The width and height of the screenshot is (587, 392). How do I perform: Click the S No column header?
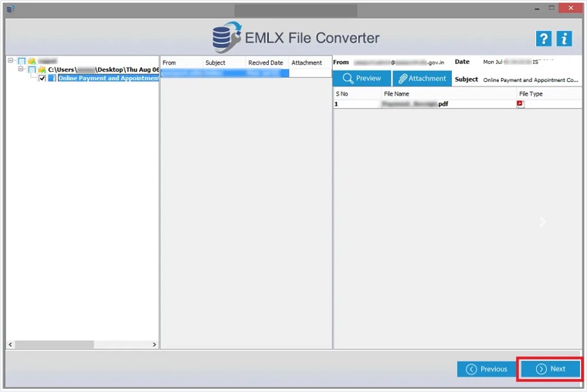click(357, 94)
